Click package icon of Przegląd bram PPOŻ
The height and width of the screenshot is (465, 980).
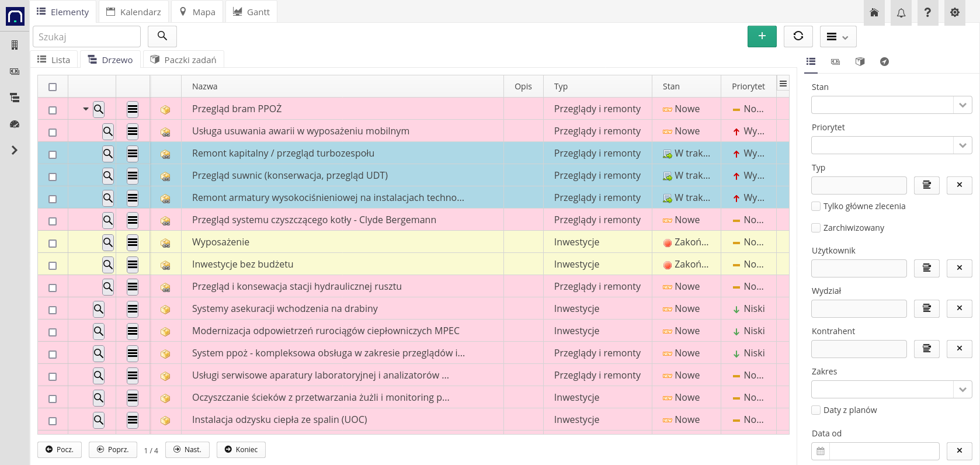[x=166, y=109]
